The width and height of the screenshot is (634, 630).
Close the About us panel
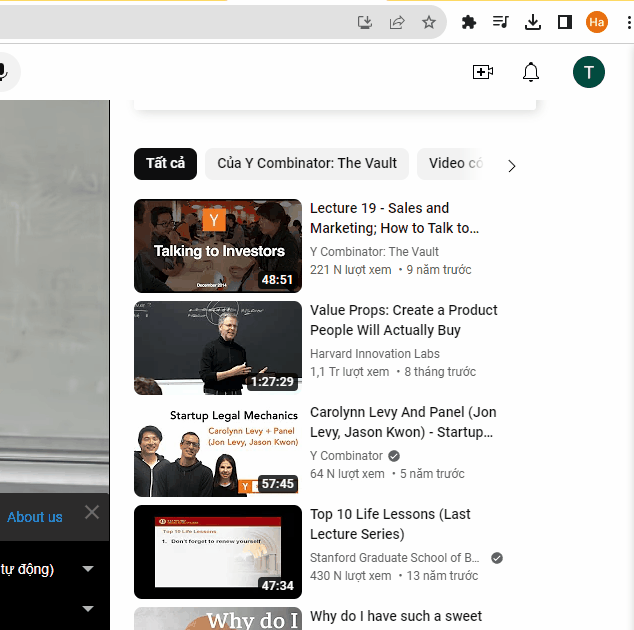pyautogui.click(x=92, y=512)
